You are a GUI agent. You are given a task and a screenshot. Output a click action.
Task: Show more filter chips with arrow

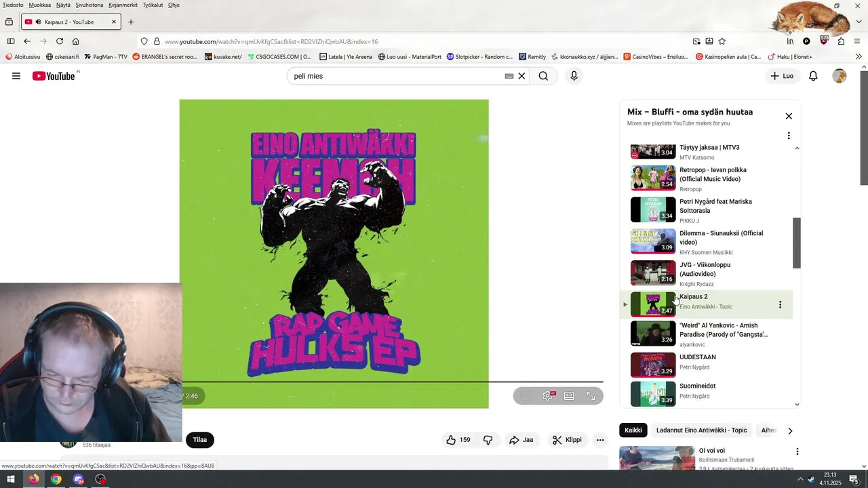pos(790,431)
